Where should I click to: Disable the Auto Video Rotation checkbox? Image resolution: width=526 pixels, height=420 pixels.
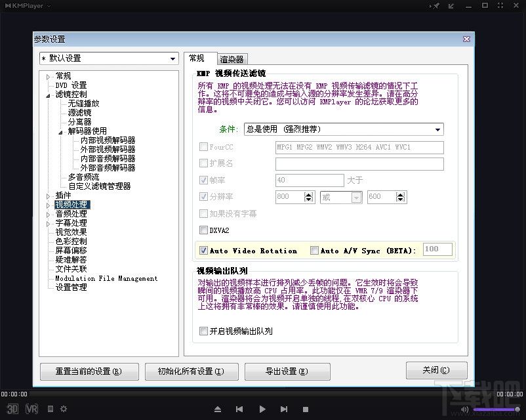[204, 250]
